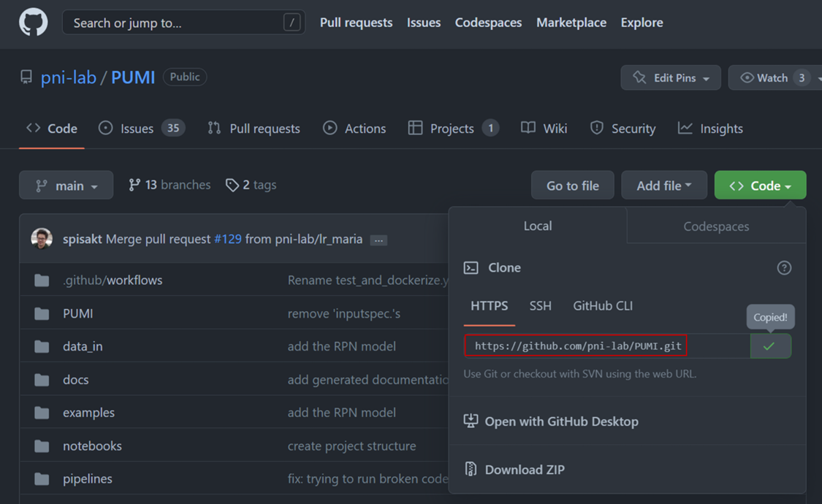This screenshot has height=504, width=822.
Task: Click the desktop download icon beside GitHub Desktop
Action: click(x=471, y=421)
